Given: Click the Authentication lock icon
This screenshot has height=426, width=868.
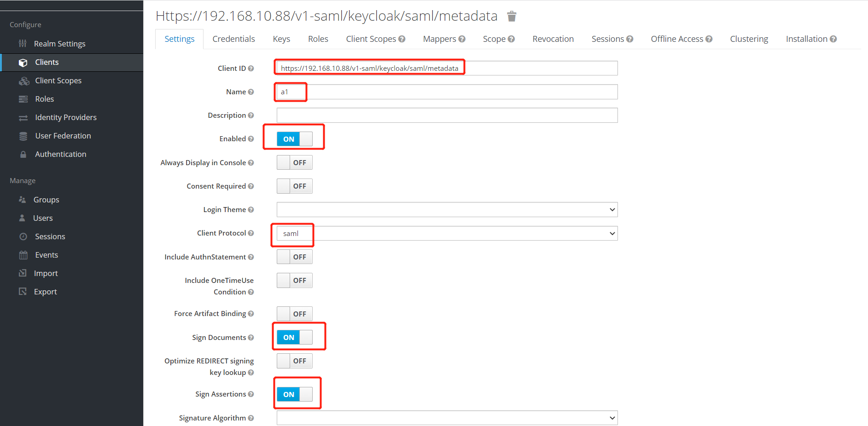Looking at the screenshot, I should click(23, 155).
